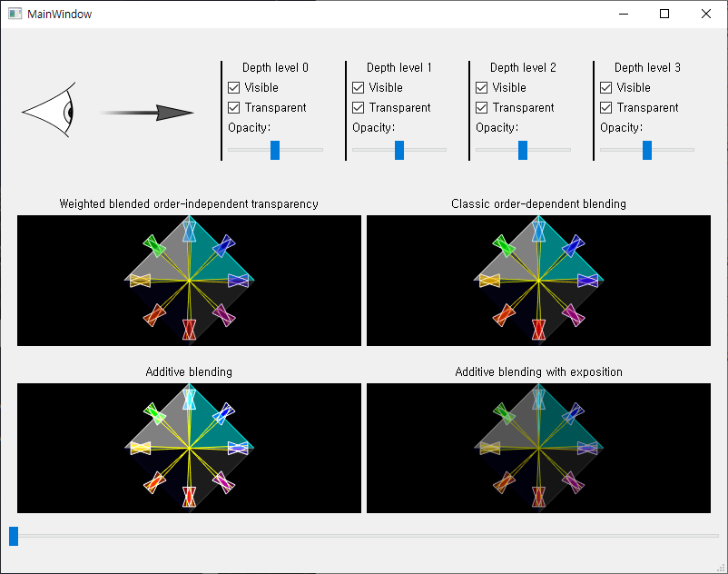This screenshot has height=574, width=728.
Task: Click the Depth level 2 opacity slider handle
Action: point(523,150)
